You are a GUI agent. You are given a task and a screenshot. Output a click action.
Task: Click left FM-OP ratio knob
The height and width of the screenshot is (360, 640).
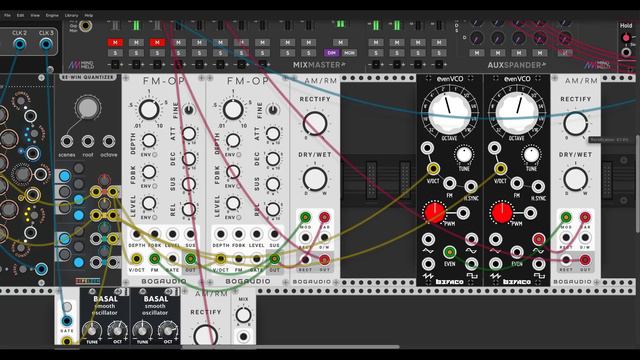click(x=149, y=110)
